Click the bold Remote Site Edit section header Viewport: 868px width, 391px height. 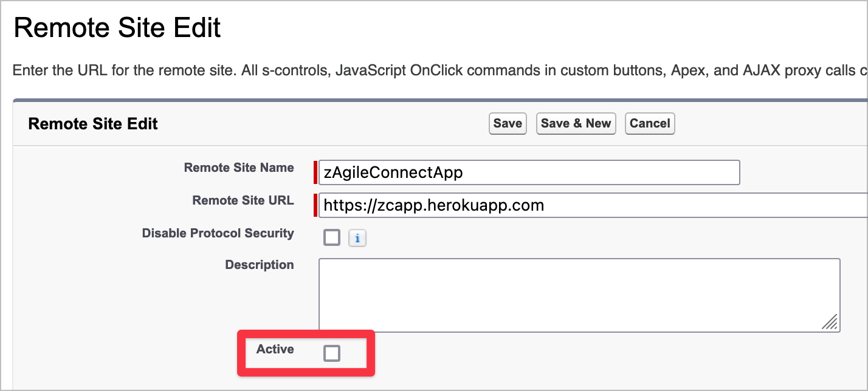pyautogui.click(x=93, y=124)
